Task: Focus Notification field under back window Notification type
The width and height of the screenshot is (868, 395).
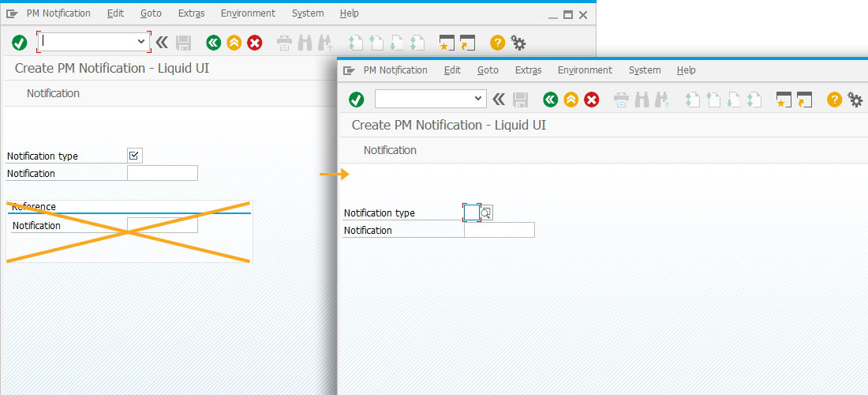Action: coord(163,173)
